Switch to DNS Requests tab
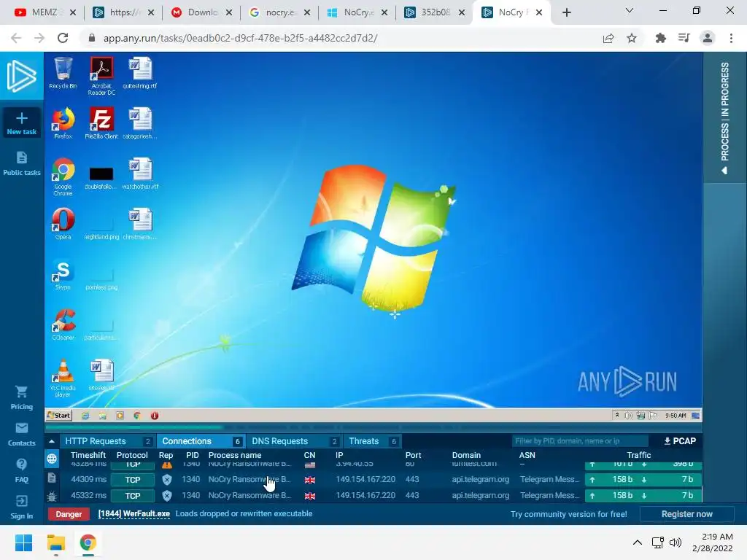747x560 pixels. pos(295,441)
